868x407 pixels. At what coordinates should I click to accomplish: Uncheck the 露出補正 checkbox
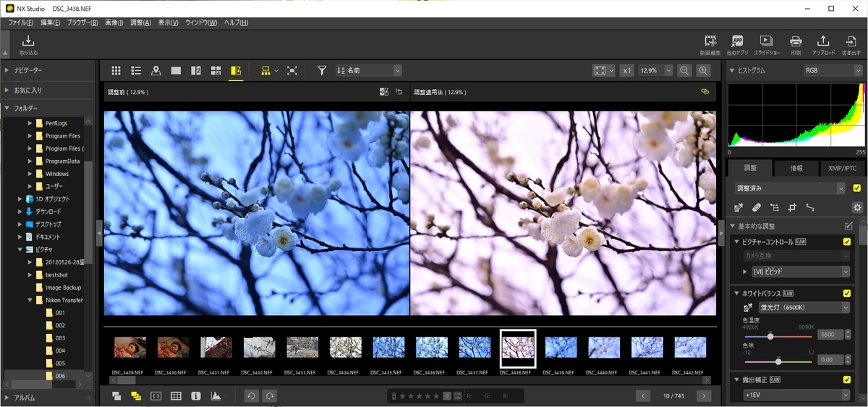point(847,379)
